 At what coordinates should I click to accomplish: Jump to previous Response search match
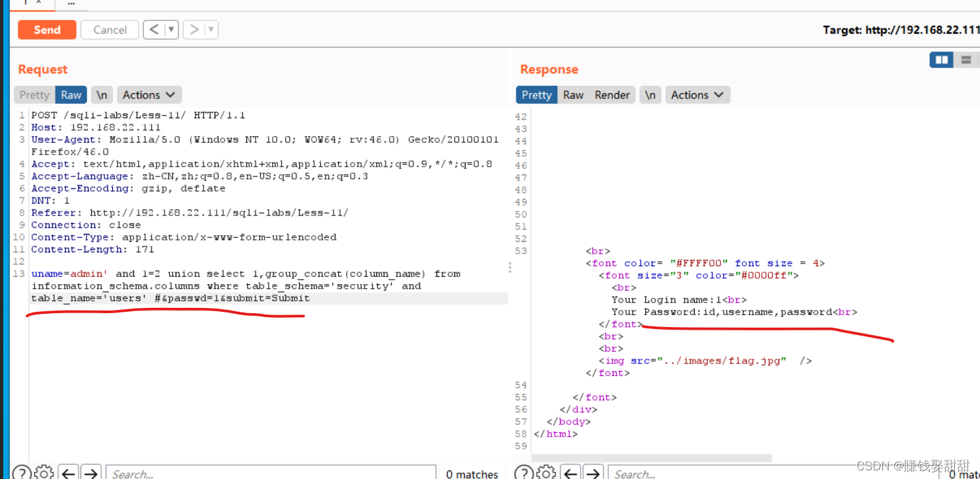(x=571, y=473)
